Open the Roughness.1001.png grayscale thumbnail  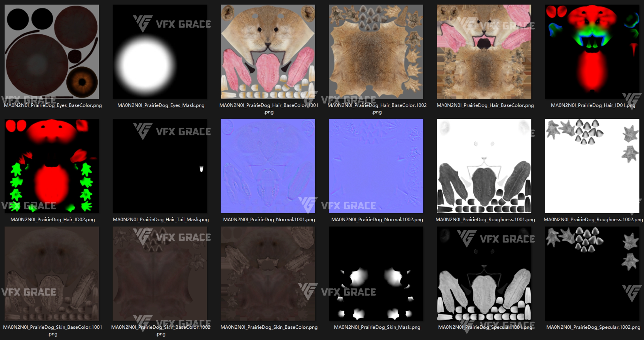tap(484, 166)
